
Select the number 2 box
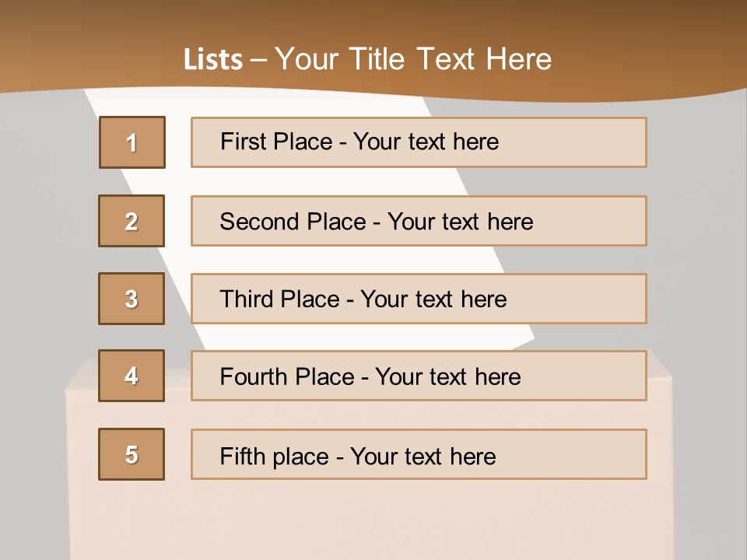tap(132, 221)
